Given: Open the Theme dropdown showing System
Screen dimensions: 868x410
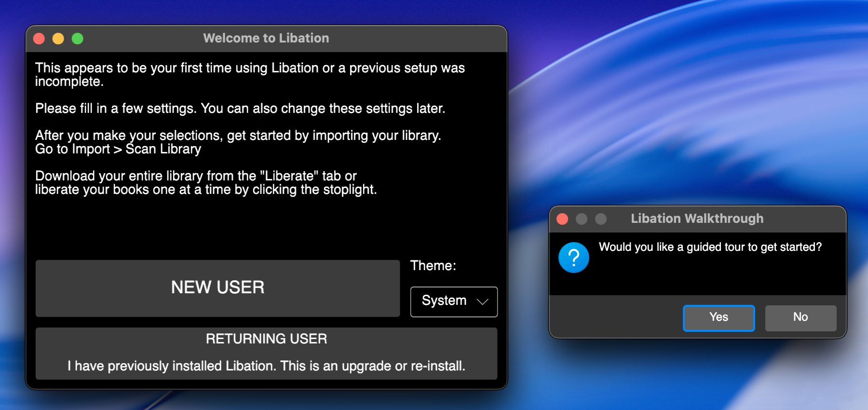Looking at the screenshot, I should [453, 301].
